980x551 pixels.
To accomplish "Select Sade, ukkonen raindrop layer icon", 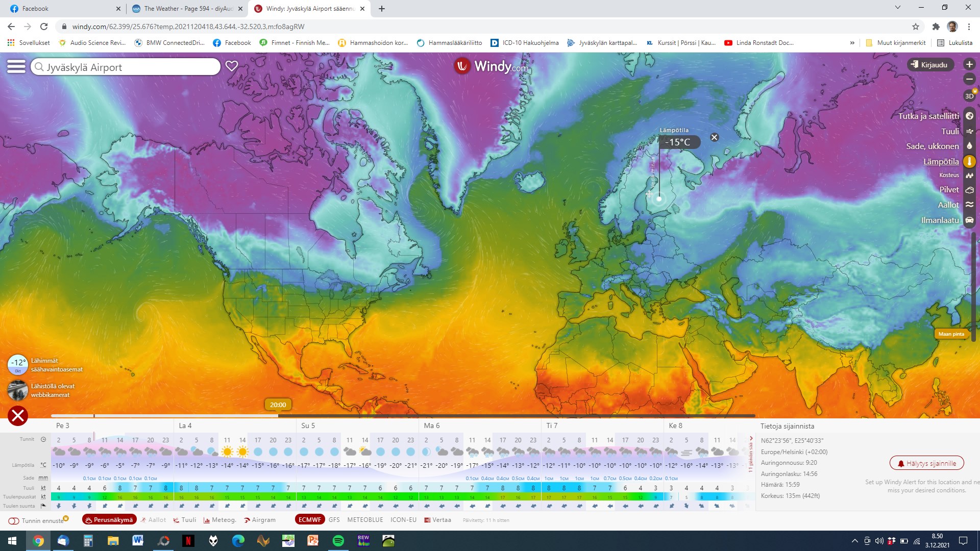I will coord(969,146).
